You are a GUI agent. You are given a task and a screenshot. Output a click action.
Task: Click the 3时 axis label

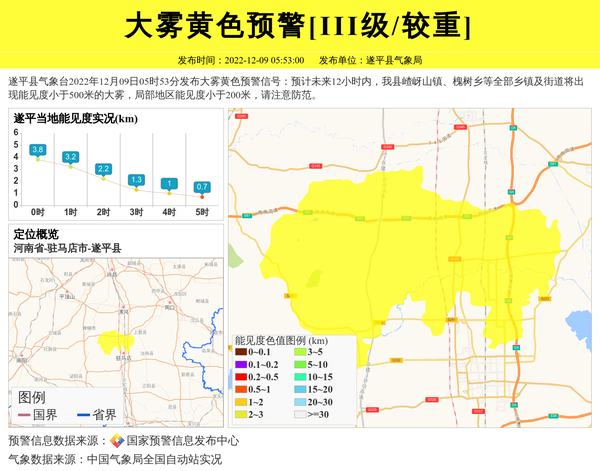point(136,212)
